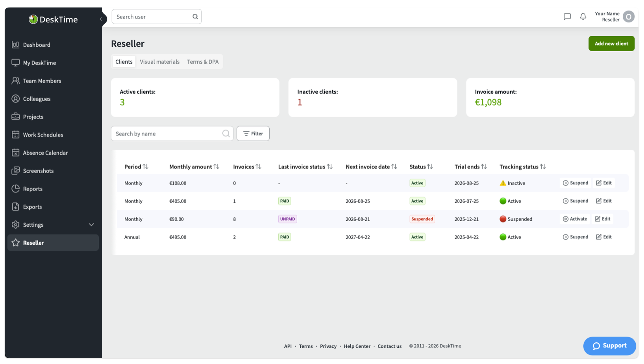Open the chat messages icon
This screenshot has height=364, width=644.
567,17
